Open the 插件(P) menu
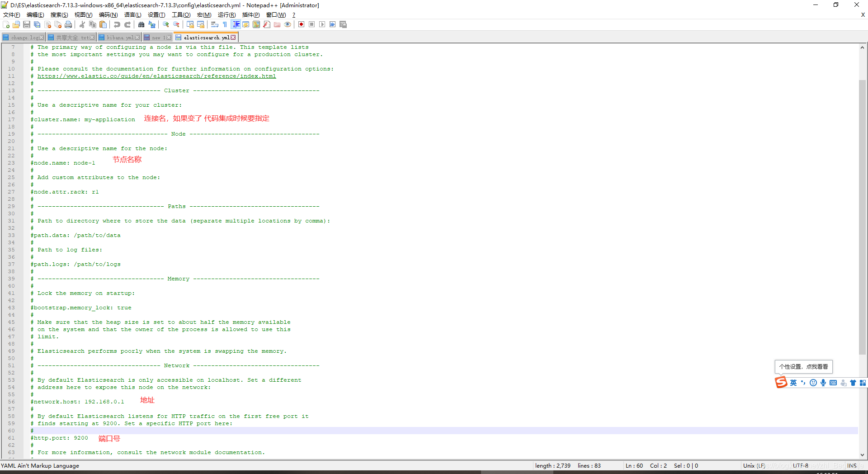Screen dimensions: 868x474 (x=251, y=15)
